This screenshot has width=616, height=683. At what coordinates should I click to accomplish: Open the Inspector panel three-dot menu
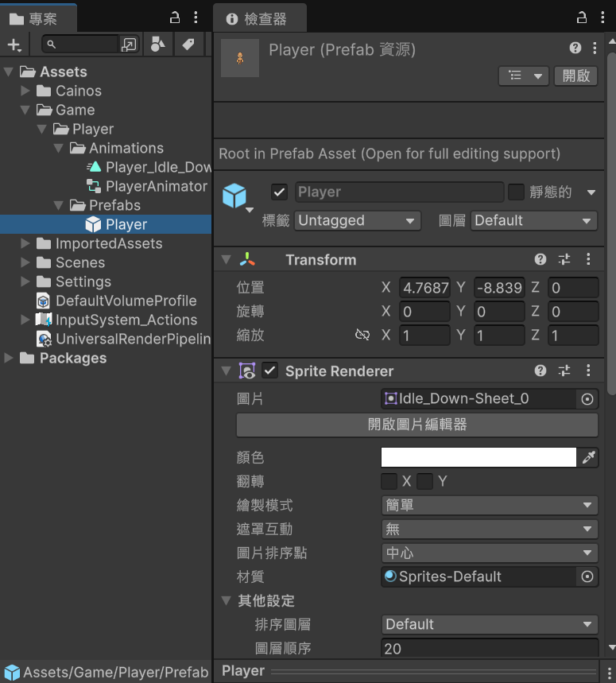[x=602, y=17]
